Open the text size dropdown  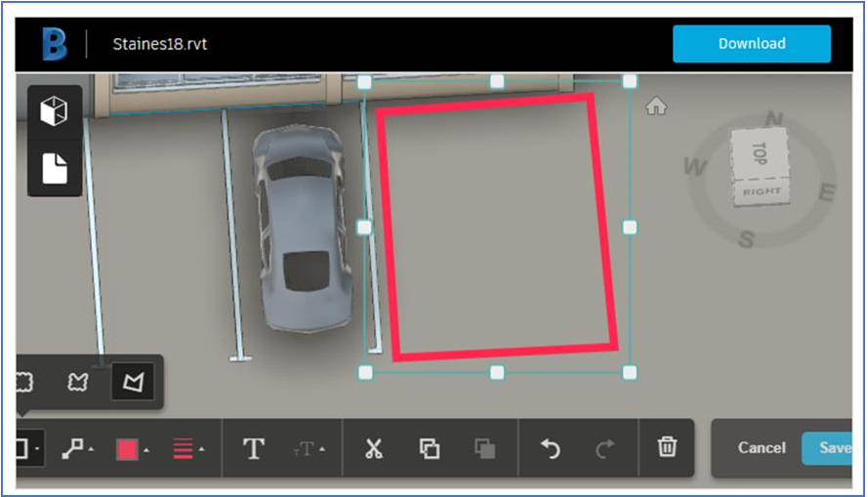(x=309, y=449)
